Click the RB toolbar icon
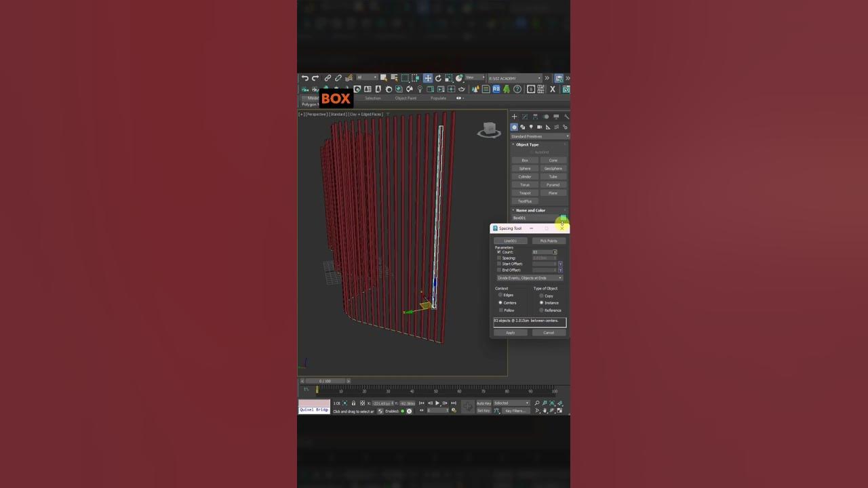This screenshot has width=868, height=488. coord(496,89)
